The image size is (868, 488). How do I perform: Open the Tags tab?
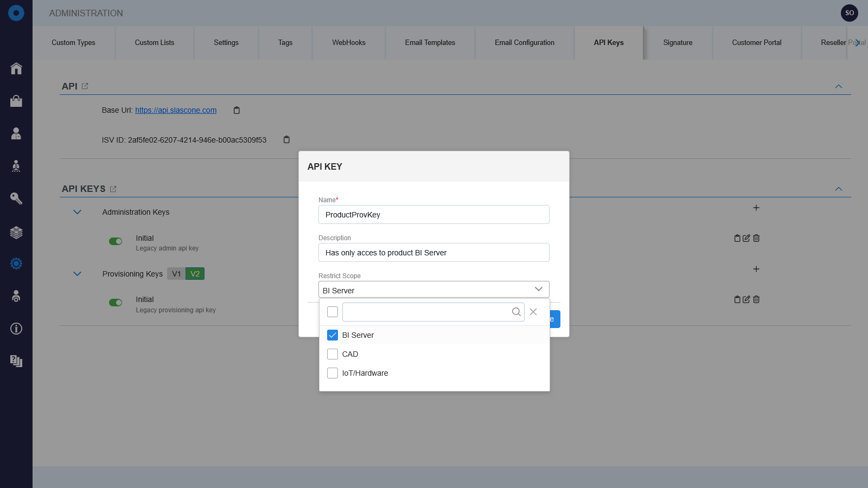(x=285, y=42)
